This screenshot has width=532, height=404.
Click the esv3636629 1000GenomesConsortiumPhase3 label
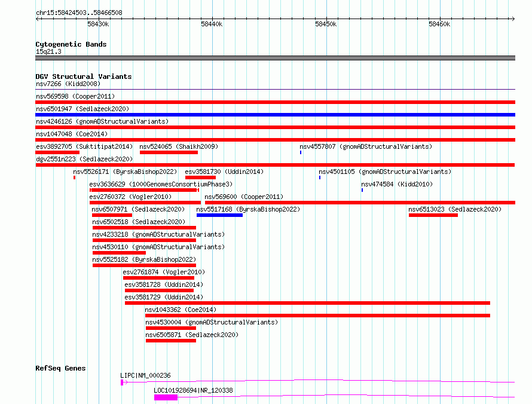161,184
